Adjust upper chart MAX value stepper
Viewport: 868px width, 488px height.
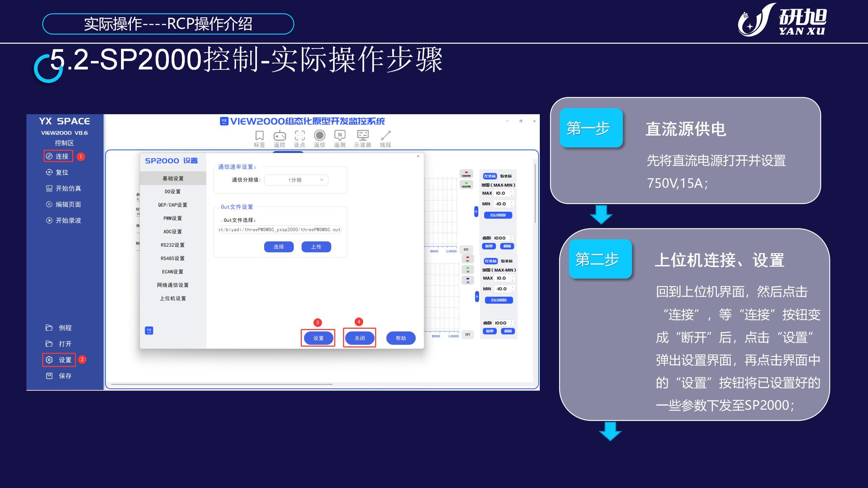[512, 193]
